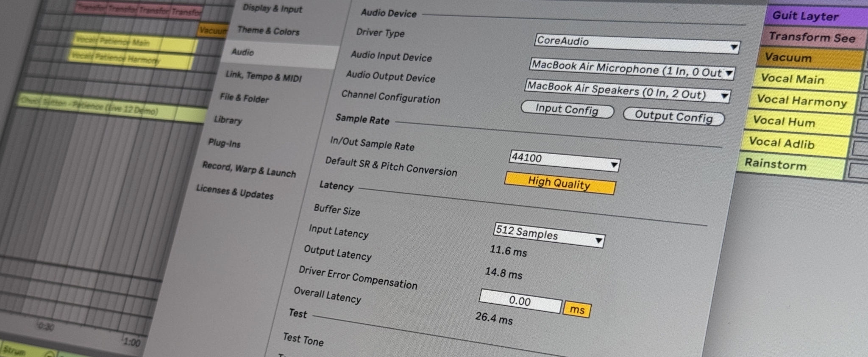Select the Vocal Harmony track header
The width and height of the screenshot is (868, 357).
(803, 101)
